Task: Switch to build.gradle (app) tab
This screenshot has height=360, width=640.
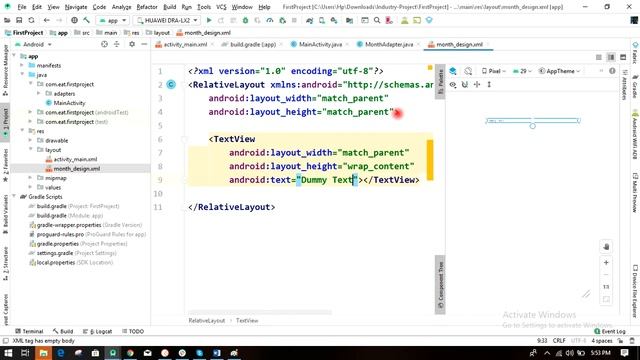Action: pos(253,44)
